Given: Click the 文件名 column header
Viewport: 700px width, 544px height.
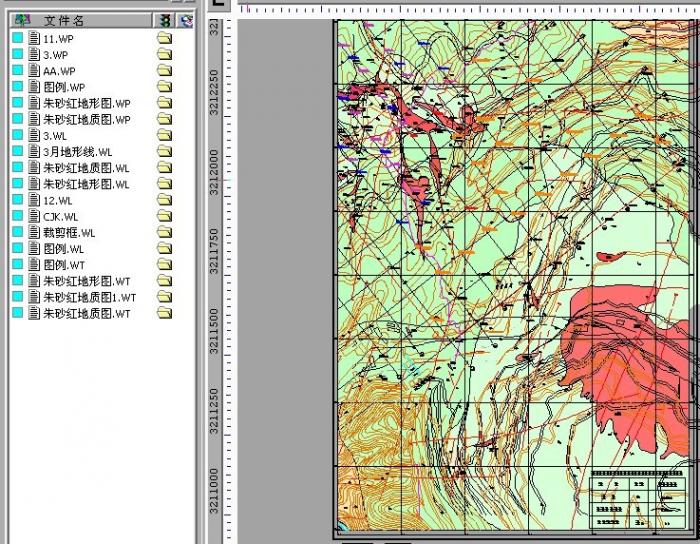Looking at the screenshot, I should [x=64, y=20].
